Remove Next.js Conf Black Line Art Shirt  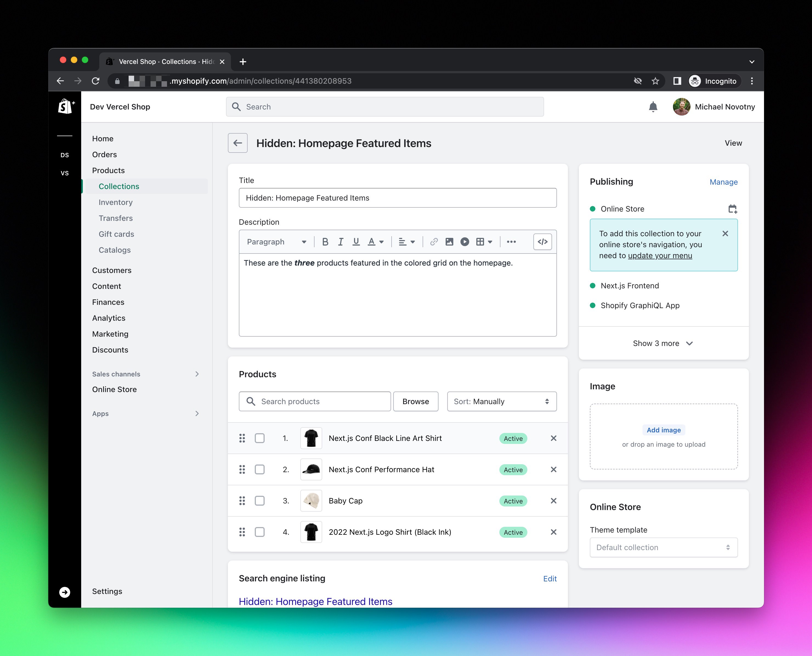point(554,438)
